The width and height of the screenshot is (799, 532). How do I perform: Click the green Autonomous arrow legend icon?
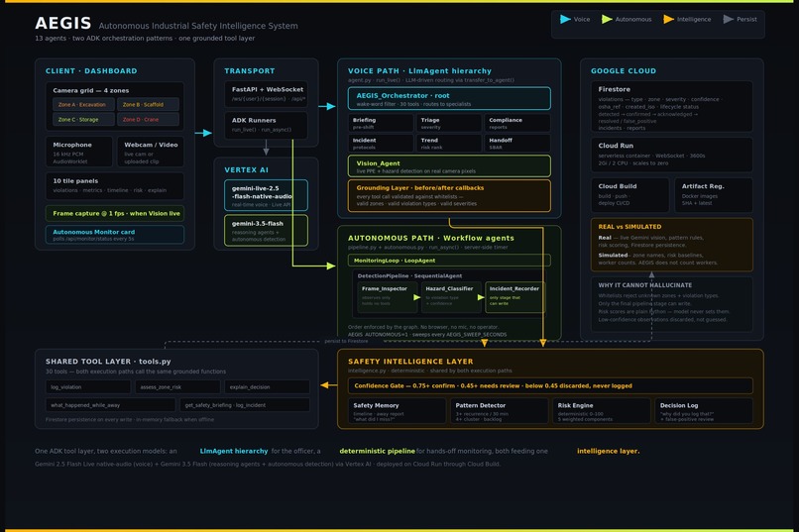[x=607, y=20]
